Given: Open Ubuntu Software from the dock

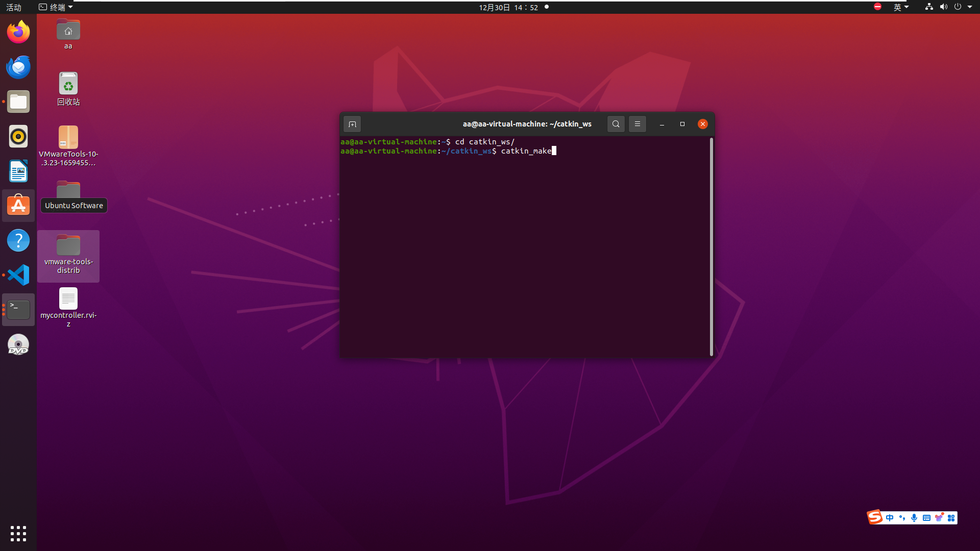Looking at the screenshot, I should click(18, 206).
